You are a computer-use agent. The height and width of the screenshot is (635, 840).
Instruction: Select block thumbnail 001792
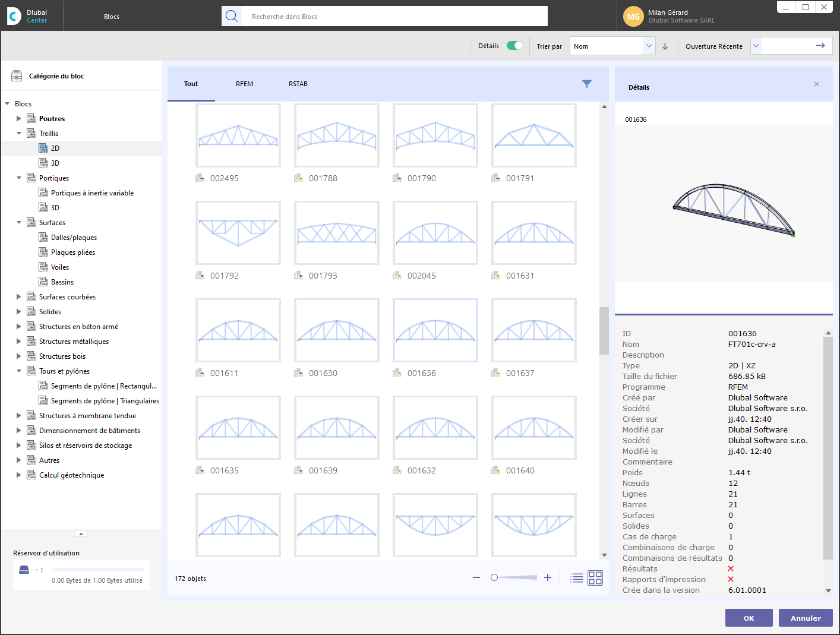point(238,233)
